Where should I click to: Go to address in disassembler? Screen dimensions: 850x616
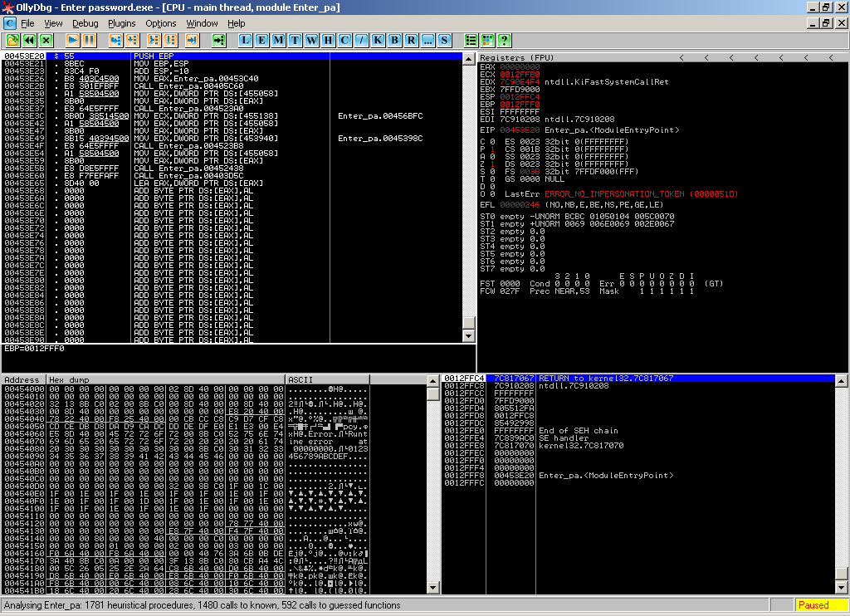click(218, 40)
